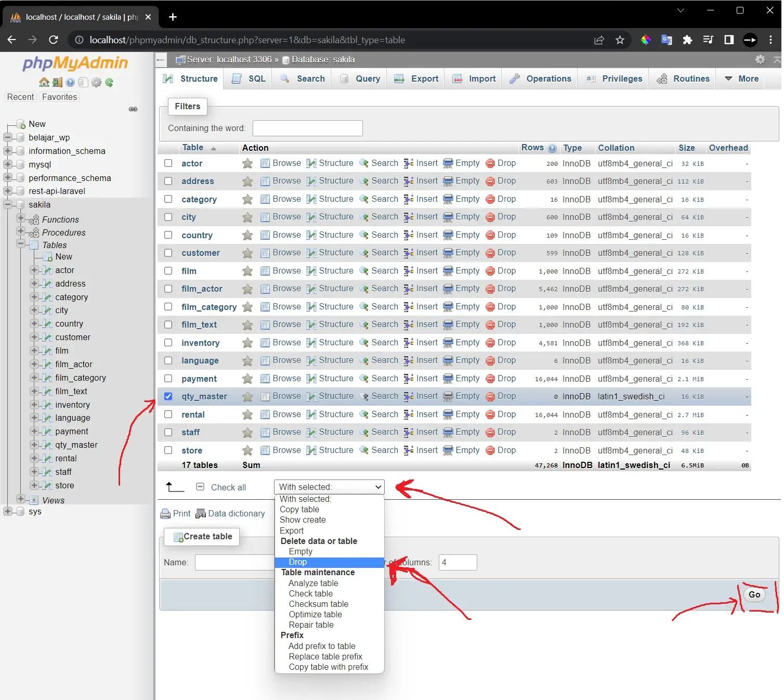Image resolution: width=784 pixels, height=700 pixels.
Task: Click the Print printer icon
Action: coord(165,514)
